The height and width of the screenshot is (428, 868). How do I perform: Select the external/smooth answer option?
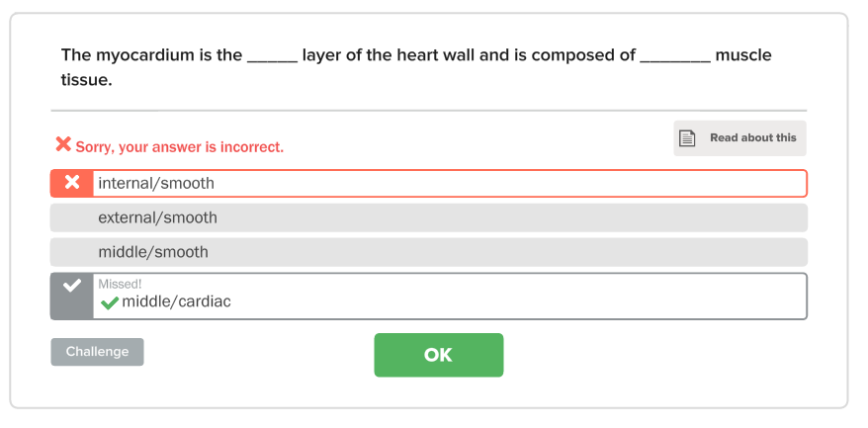[x=428, y=217]
